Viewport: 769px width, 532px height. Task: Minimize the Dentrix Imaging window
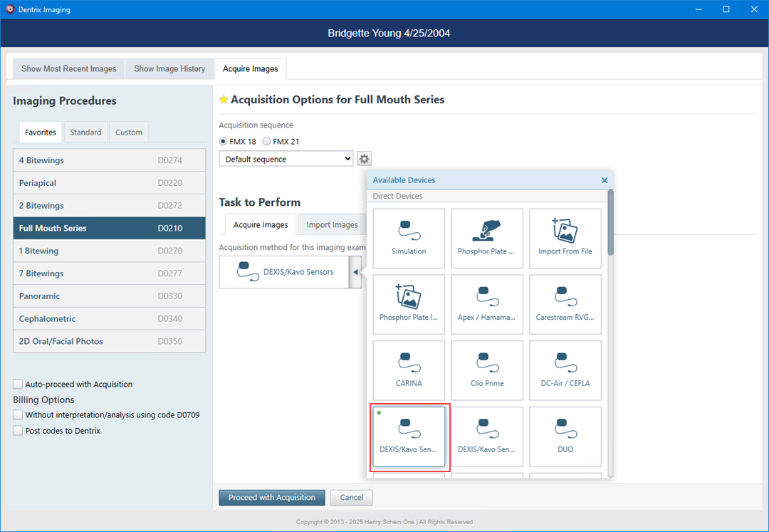[699, 9]
